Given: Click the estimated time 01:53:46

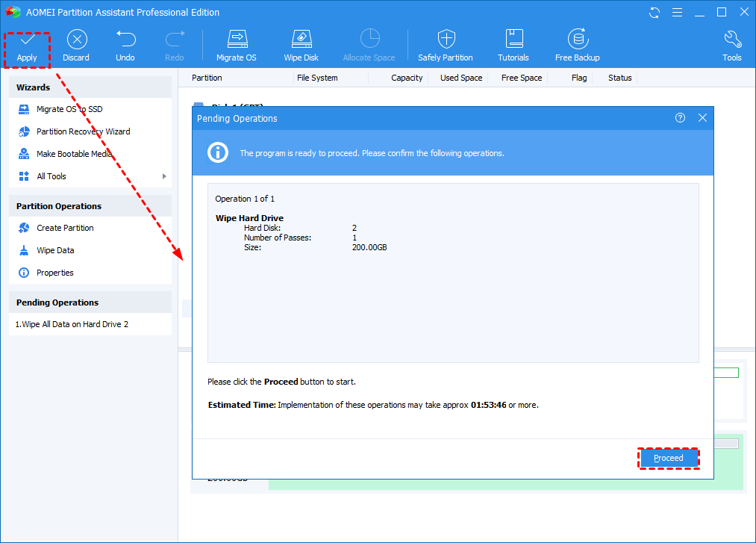Looking at the screenshot, I should pos(488,405).
